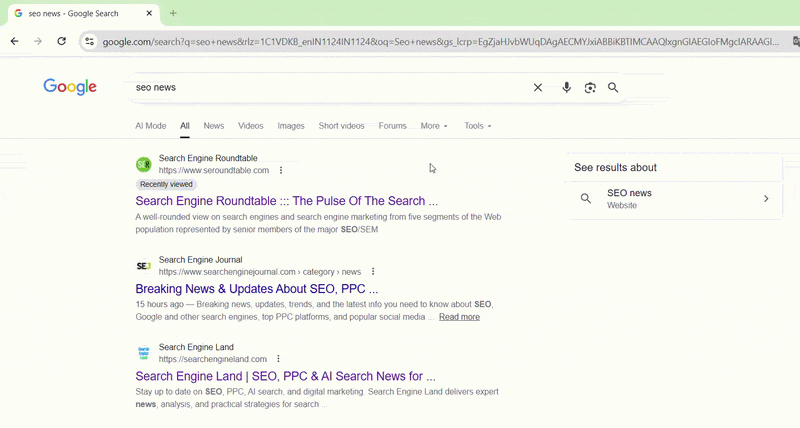Switch to the Forums tab
Viewport: 800px width, 428px height.
tap(392, 126)
